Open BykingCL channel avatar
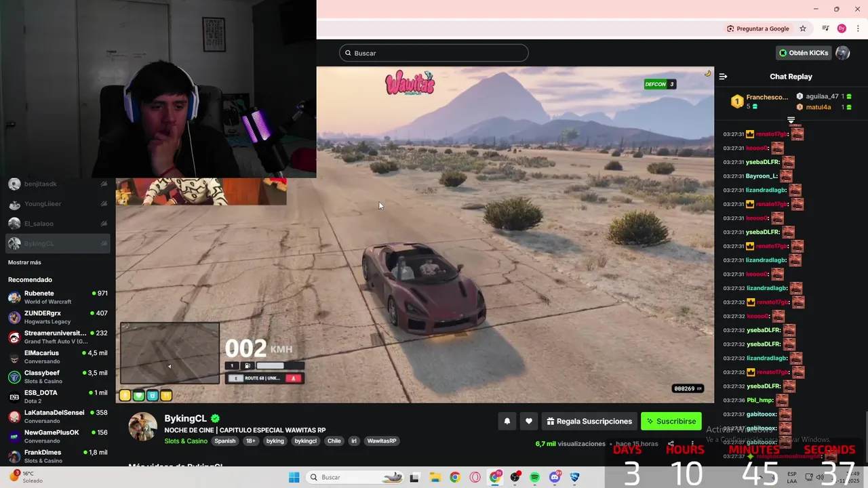 pos(143,426)
